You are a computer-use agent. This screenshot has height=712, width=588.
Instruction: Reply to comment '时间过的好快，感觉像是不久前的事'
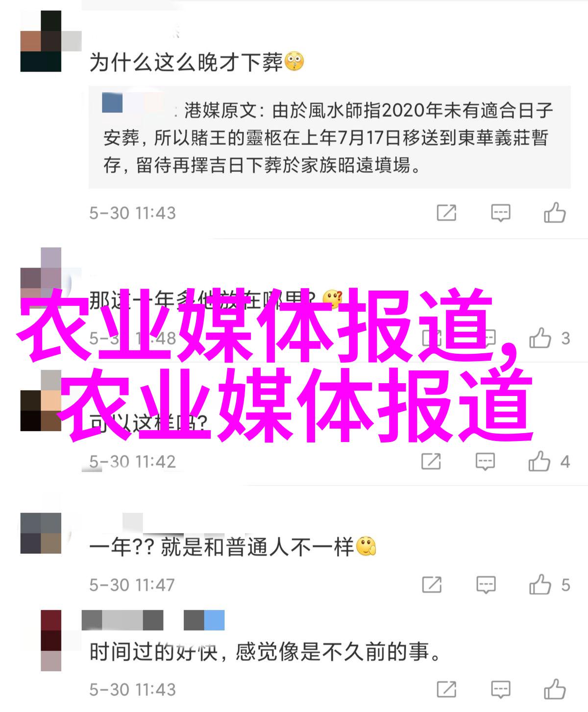[x=501, y=689]
